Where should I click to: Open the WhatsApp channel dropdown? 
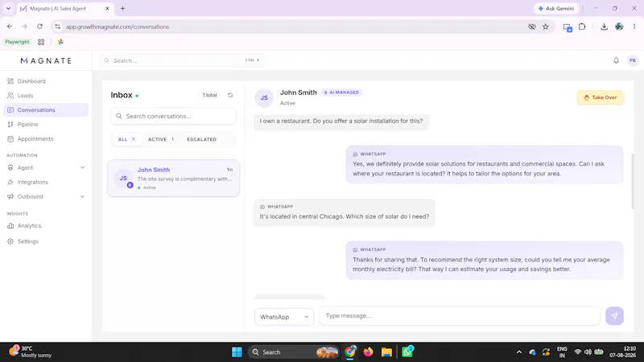pyautogui.click(x=284, y=317)
